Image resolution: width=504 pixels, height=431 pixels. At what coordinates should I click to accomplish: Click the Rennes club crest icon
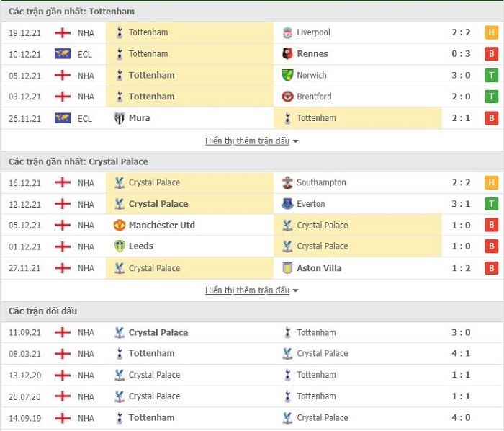(287, 54)
